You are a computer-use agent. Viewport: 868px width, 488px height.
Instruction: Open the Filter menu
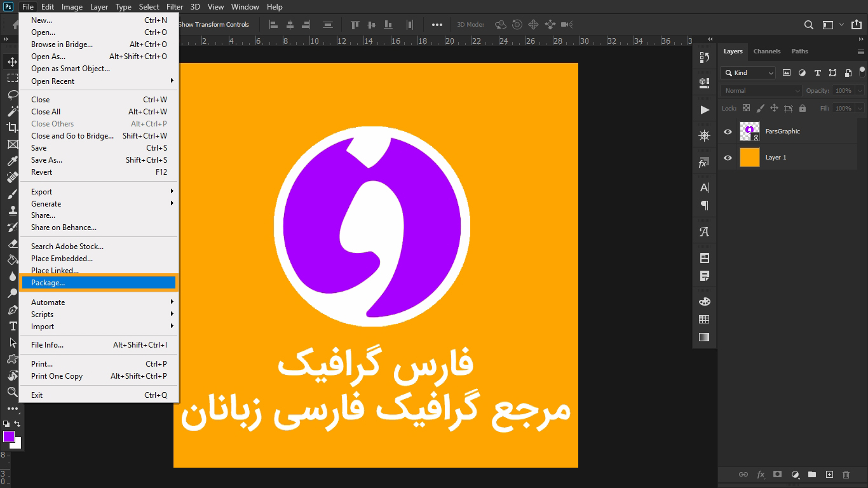(x=174, y=7)
